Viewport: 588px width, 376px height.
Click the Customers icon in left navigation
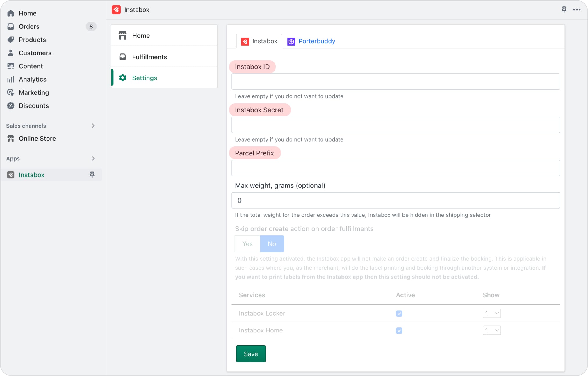coord(11,53)
